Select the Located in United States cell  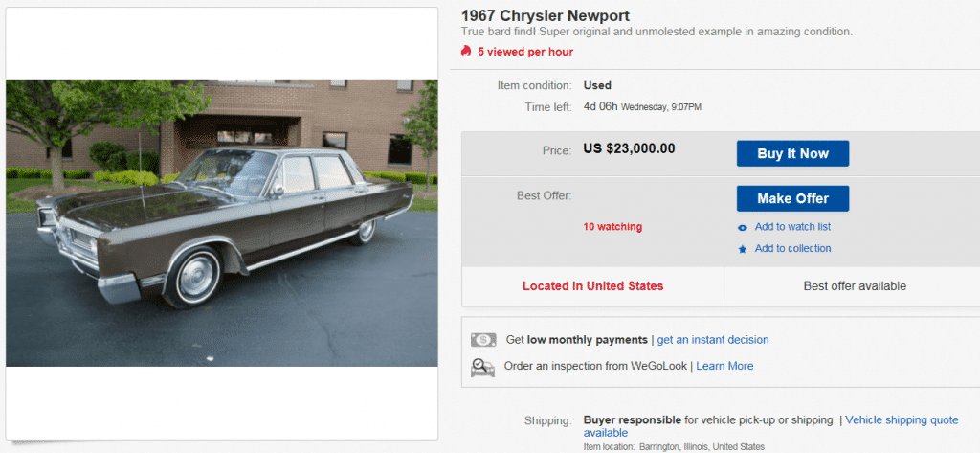point(592,286)
